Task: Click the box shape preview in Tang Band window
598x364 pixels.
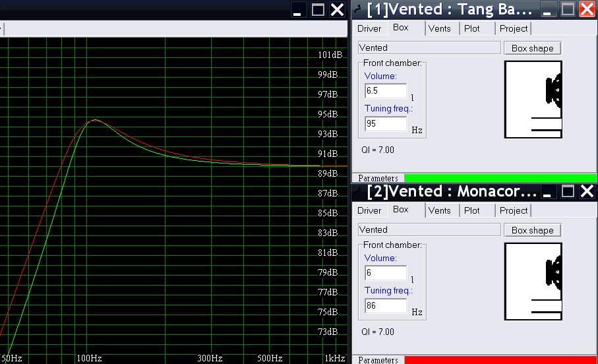Action: [533, 99]
